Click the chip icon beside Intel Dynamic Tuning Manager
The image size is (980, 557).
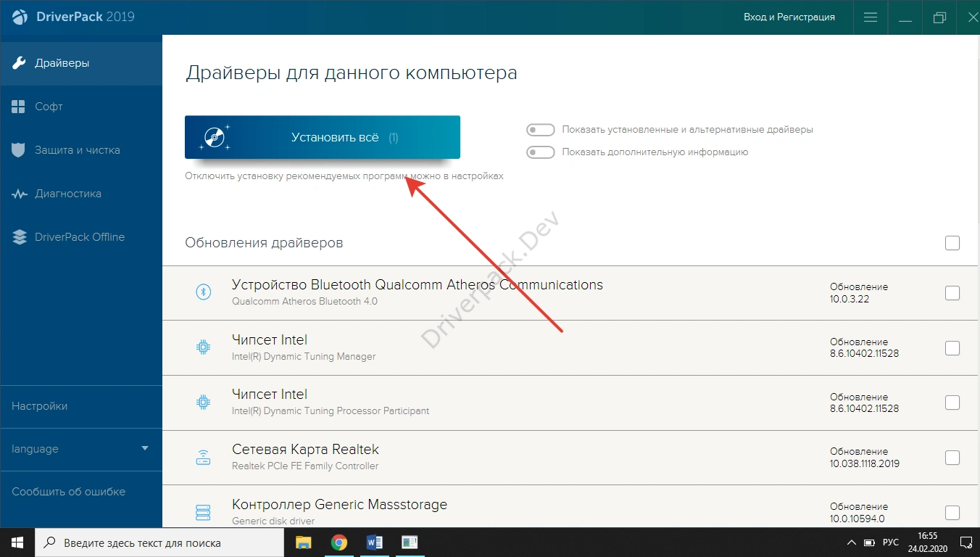click(x=204, y=347)
